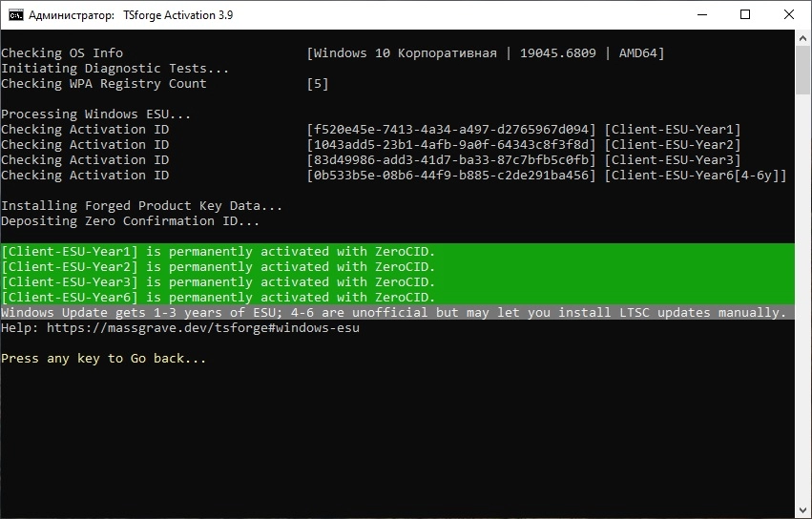The height and width of the screenshot is (519, 812).
Task: Click the [Client-ESU-Year1] tag in ID list
Action: click(x=673, y=130)
